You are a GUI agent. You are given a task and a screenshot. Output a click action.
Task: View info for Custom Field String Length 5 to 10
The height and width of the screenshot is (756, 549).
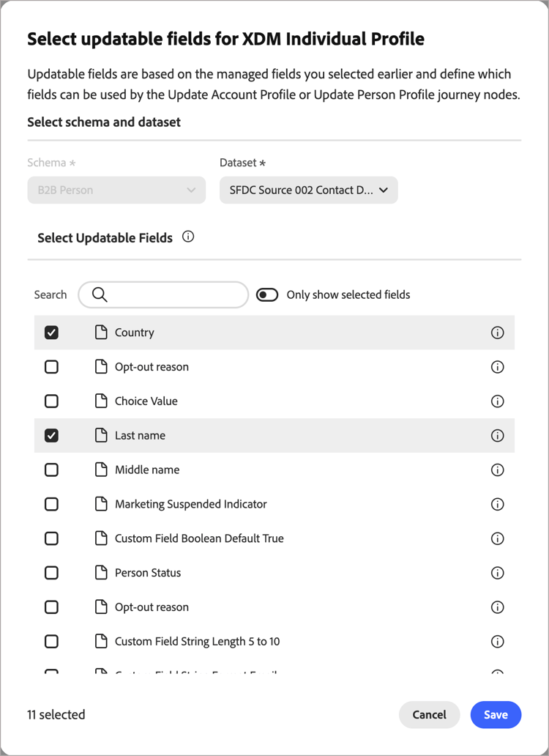point(497,641)
